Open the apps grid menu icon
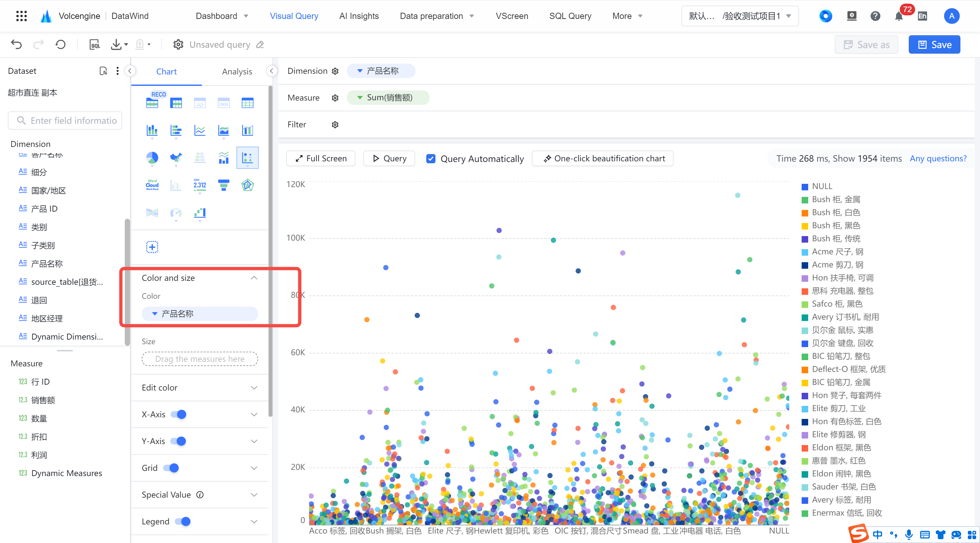This screenshot has width=980, height=543. (x=21, y=16)
